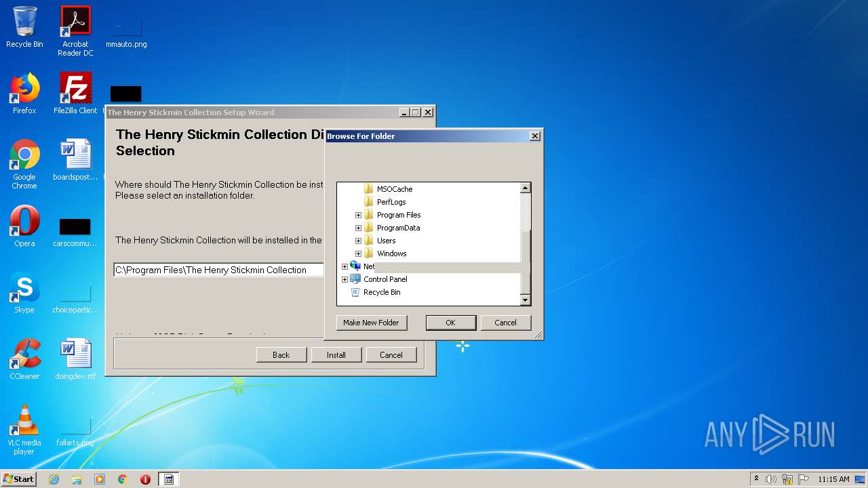
Task: Launch the VLC media player shortcut
Action: [x=24, y=430]
